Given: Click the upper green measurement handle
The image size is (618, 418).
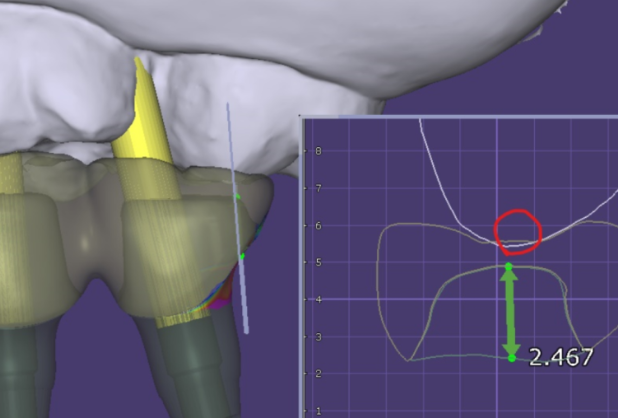Looking at the screenshot, I should pyautogui.click(x=508, y=266).
